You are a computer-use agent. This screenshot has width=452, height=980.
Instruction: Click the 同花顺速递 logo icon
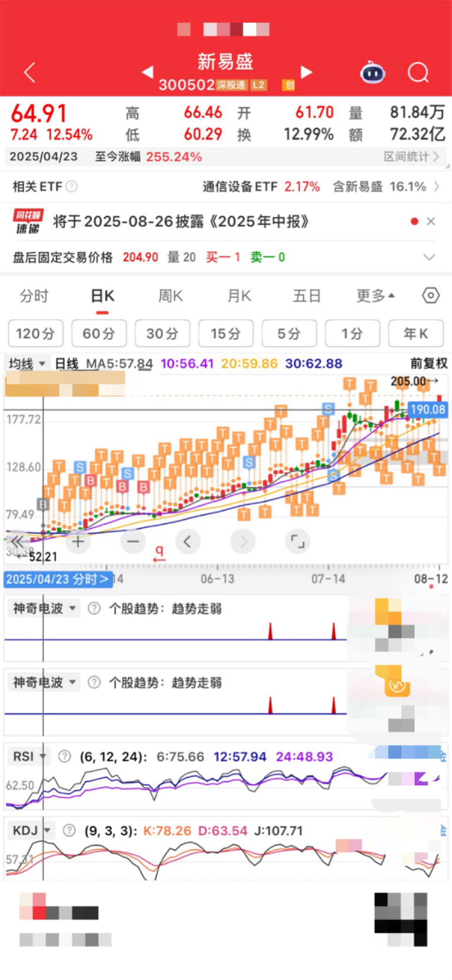pyautogui.click(x=28, y=221)
